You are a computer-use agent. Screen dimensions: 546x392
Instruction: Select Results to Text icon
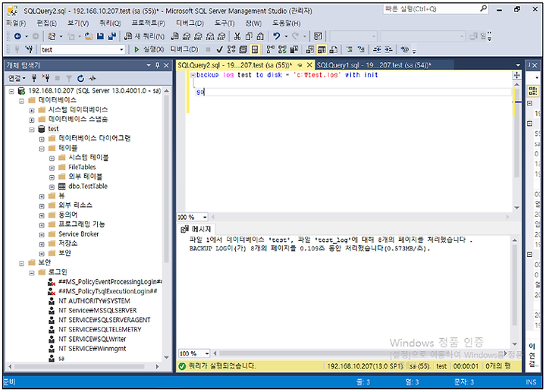310,50
